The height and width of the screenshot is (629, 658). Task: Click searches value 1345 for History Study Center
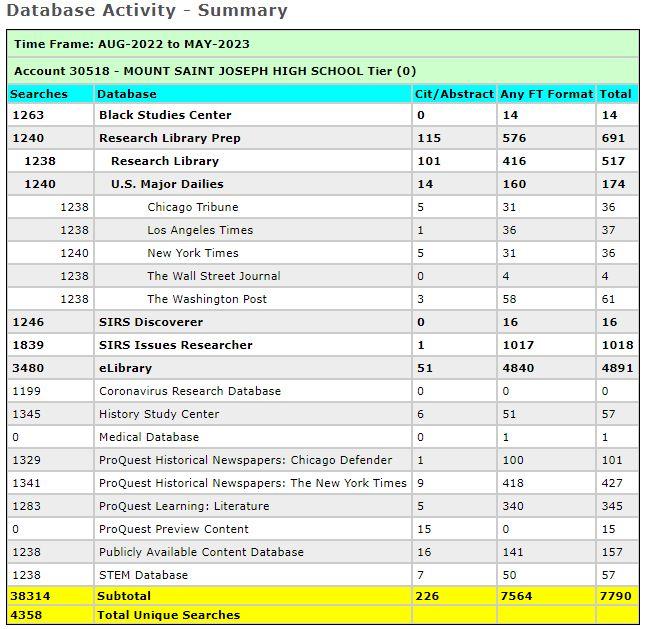coord(26,414)
